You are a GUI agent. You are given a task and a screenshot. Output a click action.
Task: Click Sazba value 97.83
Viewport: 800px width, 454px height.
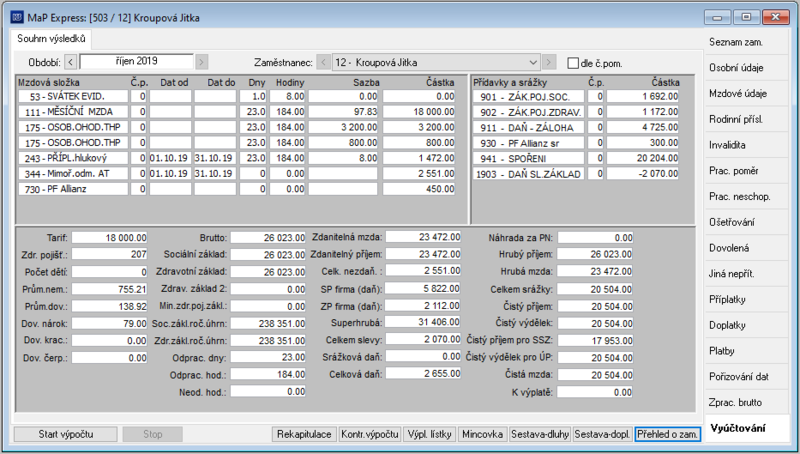click(343, 112)
